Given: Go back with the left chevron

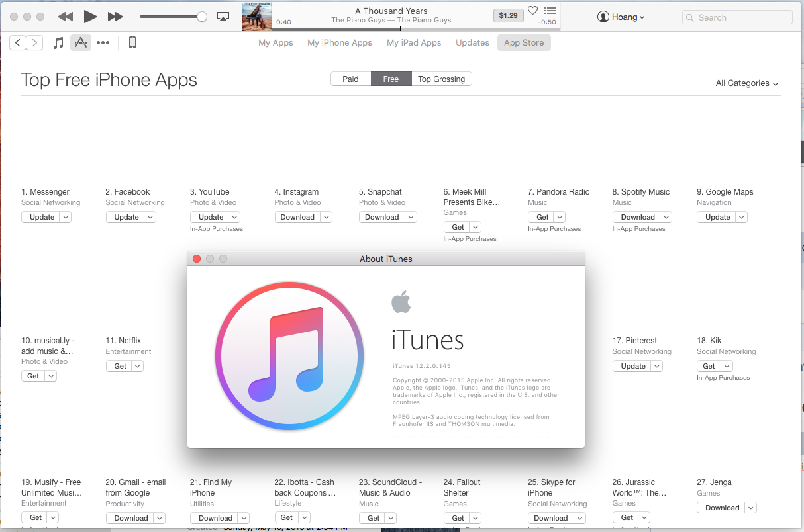Looking at the screenshot, I should [x=18, y=43].
